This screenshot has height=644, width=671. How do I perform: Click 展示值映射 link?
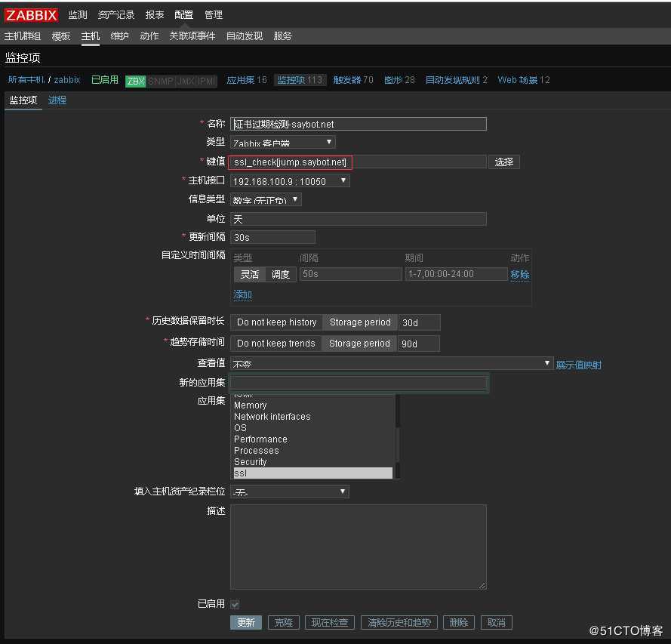pyautogui.click(x=578, y=365)
